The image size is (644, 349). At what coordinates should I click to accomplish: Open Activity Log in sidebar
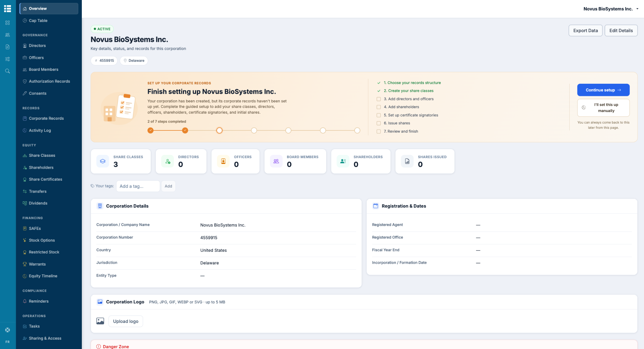point(49,130)
